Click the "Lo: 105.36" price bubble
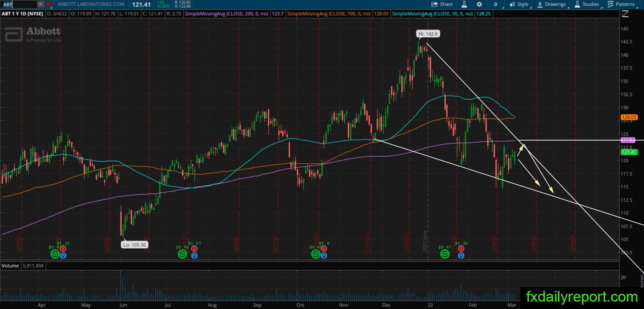The image size is (644, 309). 135,245
